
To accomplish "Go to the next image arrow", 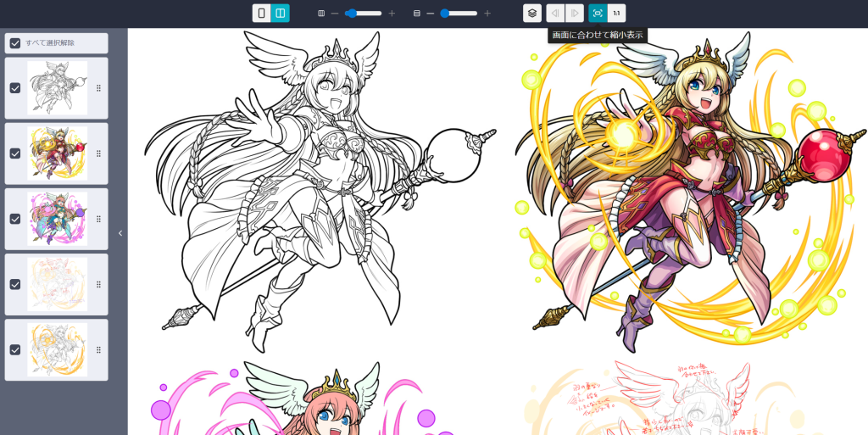I will [x=575, y=14].
